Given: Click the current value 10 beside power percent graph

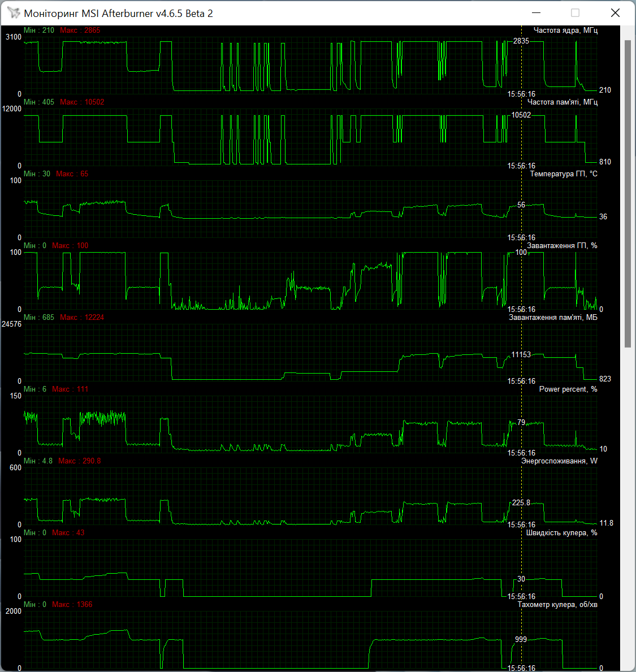Looking at the screenshot, I should pyautogui.click(x=603, y=449).
